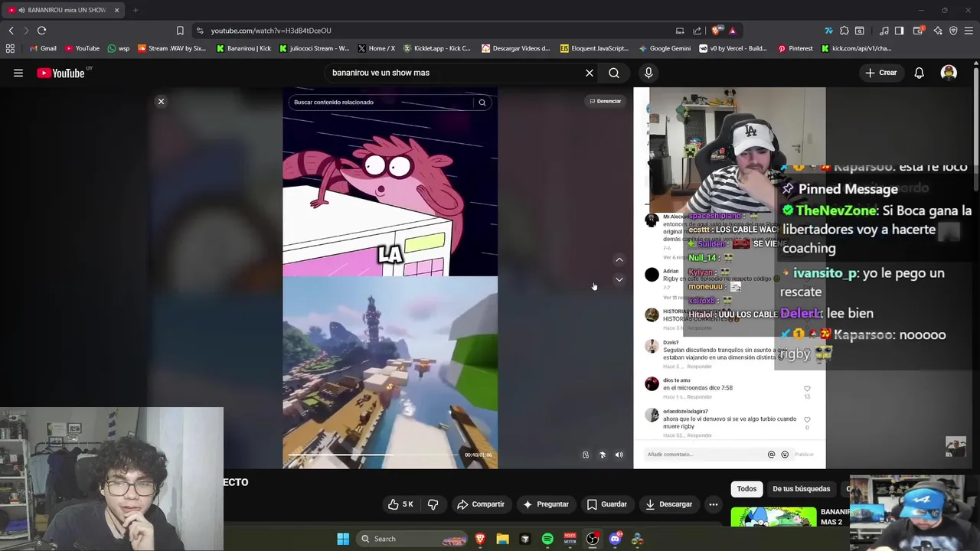
Task: Open the share icon in the address bar
Action: click(697, 31)
